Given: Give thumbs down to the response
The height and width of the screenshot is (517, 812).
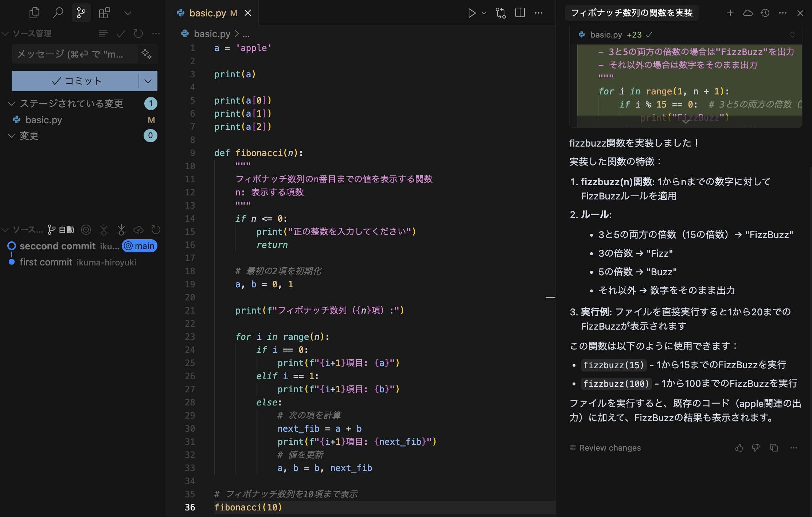Looking at the screenshot, I should [x=756, y=448].
